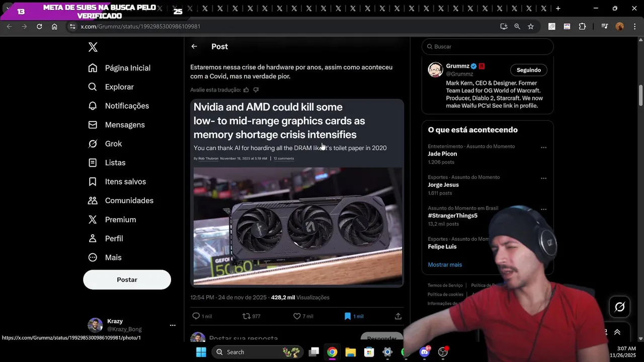This screenshot has width=644, height=362.
Task: Open more options for Jorge Jesus
Action: 543,178
